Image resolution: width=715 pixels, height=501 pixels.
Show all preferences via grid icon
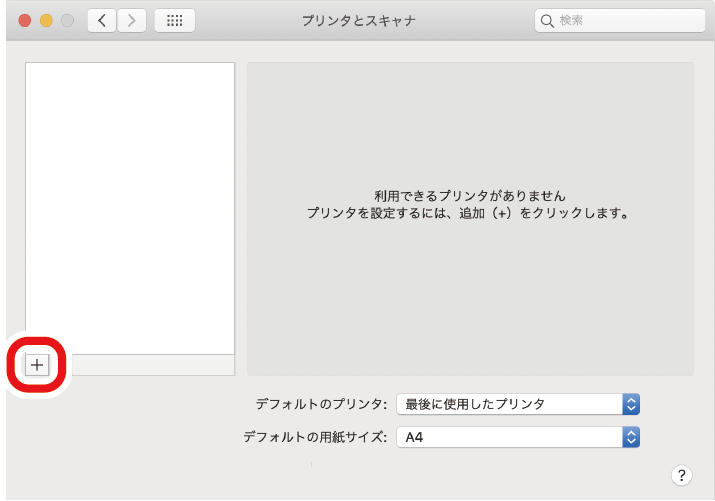174,20
